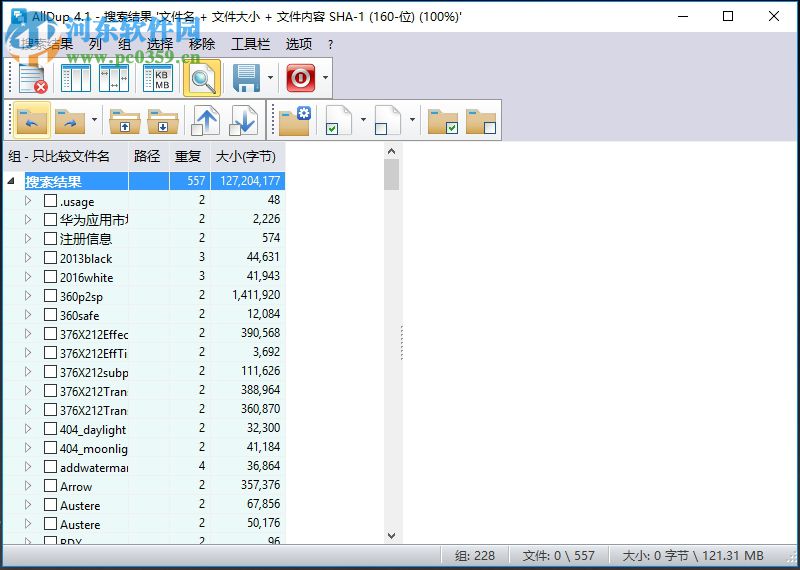Open dropdown arrow next to save icon
This screenshot has width=800, height=570.
(270, 78)
